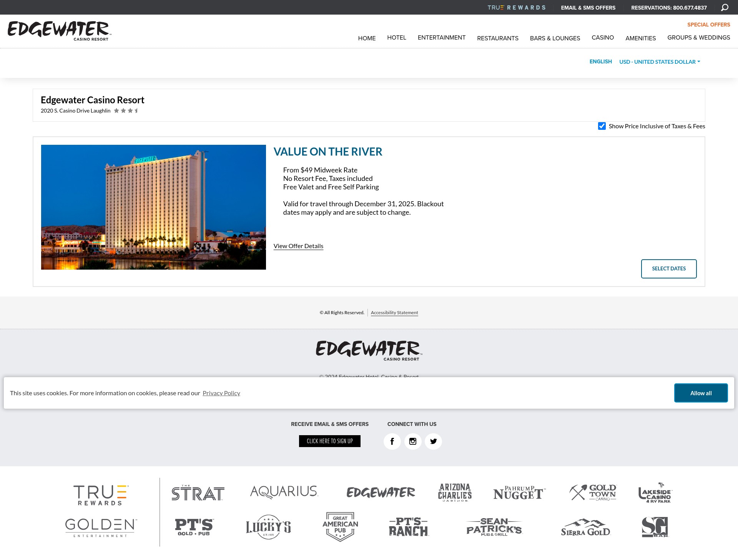Click the Select Dates button
The width and height of the screenshot is (738, 560).
tap(669, 268)
